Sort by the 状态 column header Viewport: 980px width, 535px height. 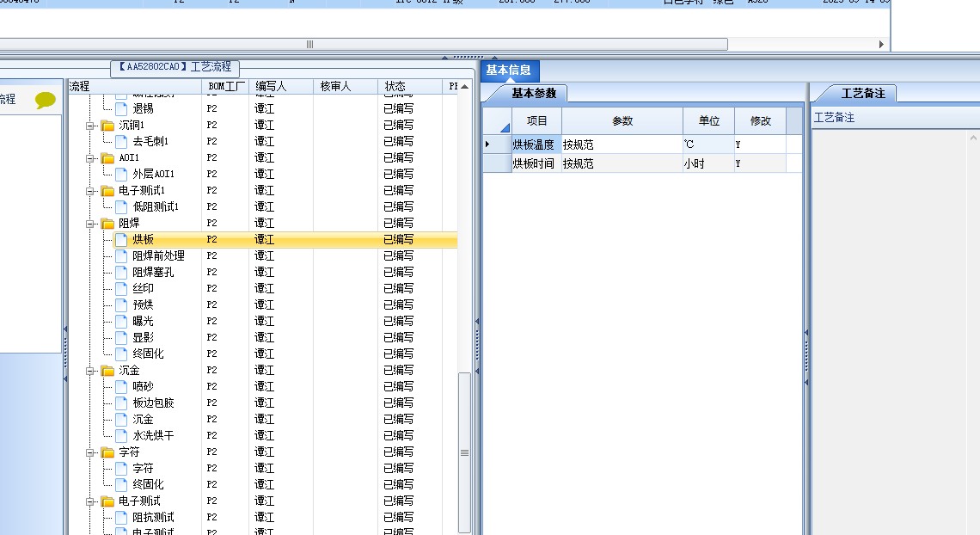coord(410,86)
